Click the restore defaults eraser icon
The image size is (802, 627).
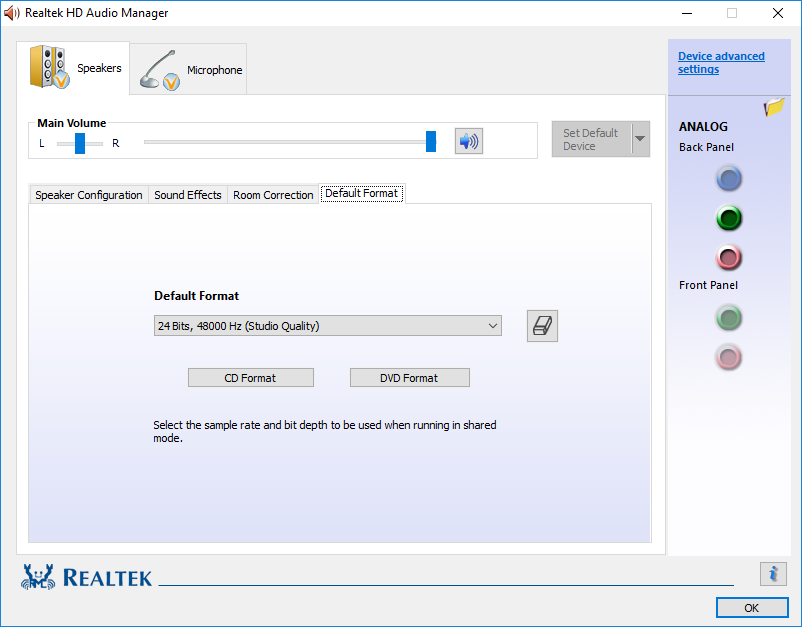542,326
